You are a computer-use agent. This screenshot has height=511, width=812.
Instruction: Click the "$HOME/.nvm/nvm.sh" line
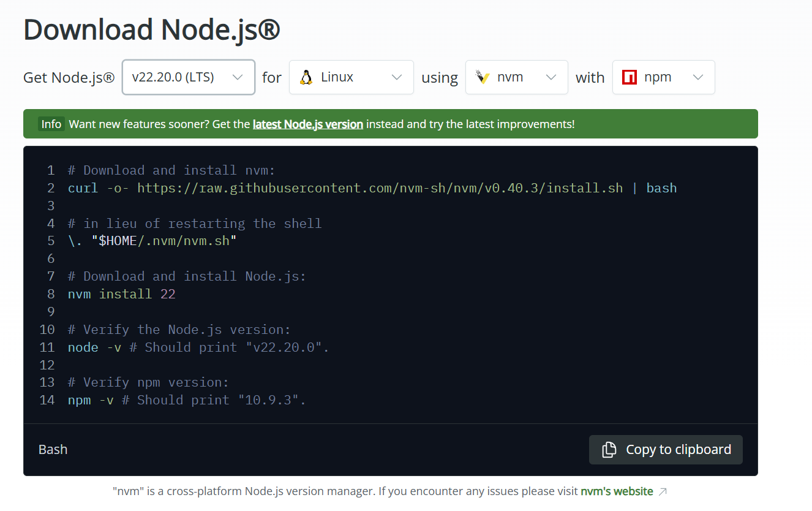[152, 241]
